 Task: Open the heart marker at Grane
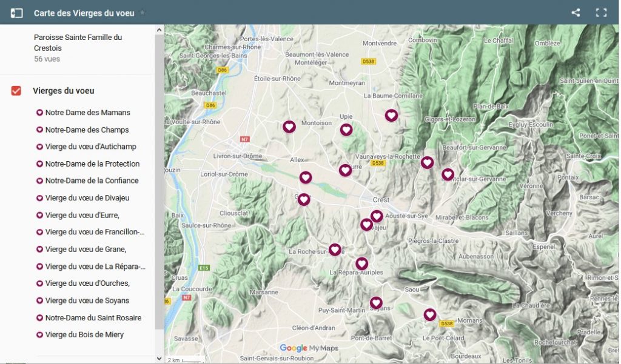tap(304, 200)
